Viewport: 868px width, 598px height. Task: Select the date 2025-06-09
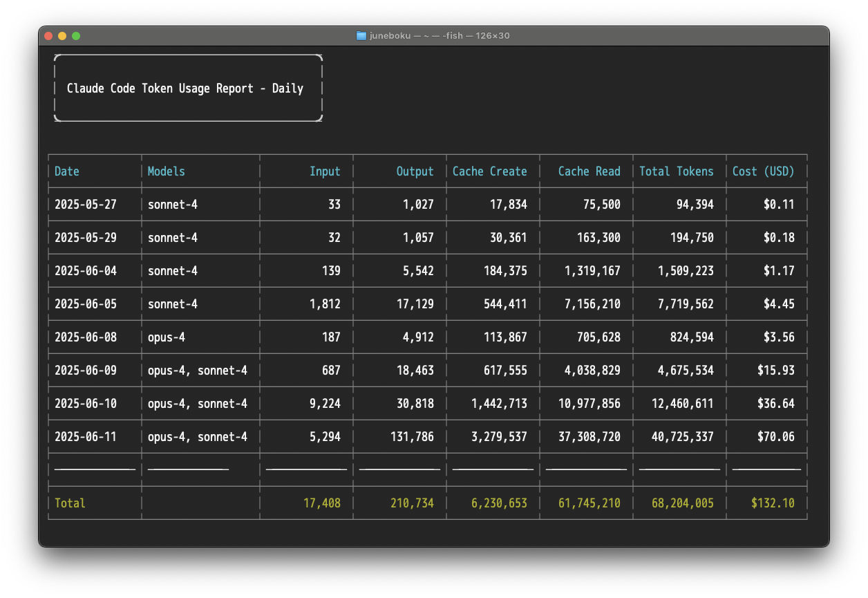86,371
